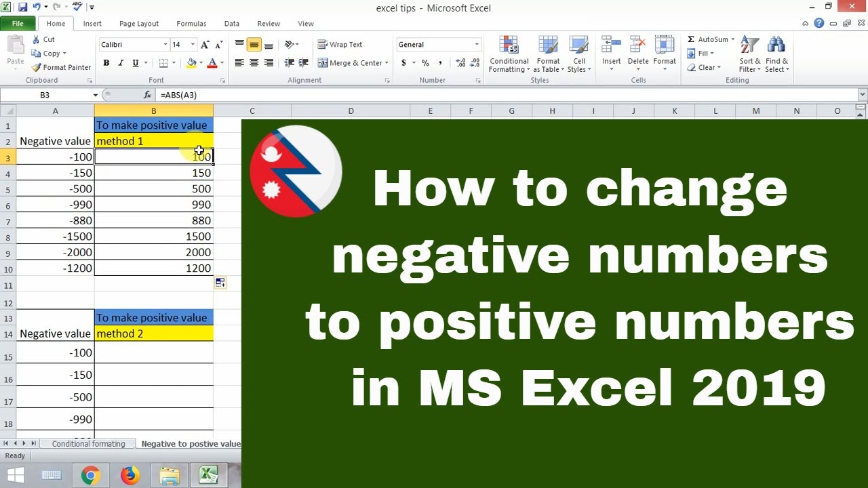Switch to the Formulas ribbon tab
The width and height of the screenshot is (868, 488).
[191, 24]
